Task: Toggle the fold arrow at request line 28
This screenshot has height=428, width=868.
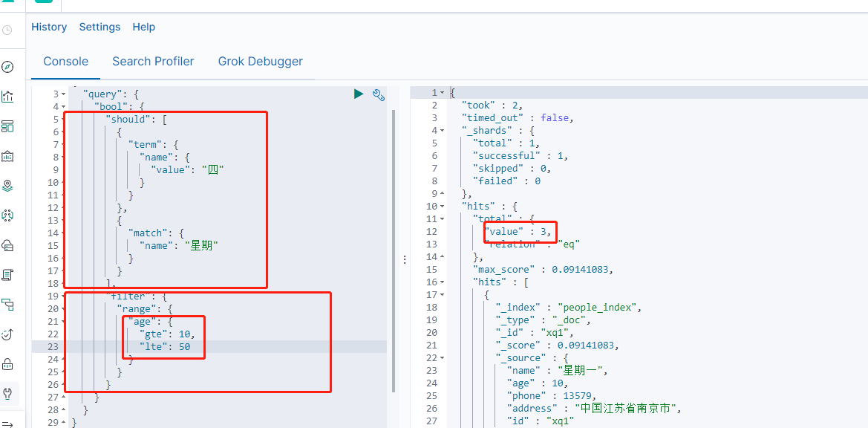Action: point(64,409)
